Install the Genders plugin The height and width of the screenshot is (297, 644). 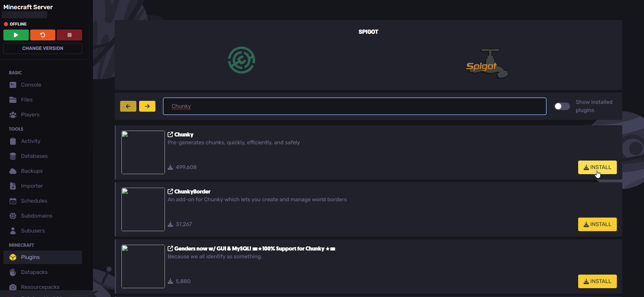(x=597, y=281)
